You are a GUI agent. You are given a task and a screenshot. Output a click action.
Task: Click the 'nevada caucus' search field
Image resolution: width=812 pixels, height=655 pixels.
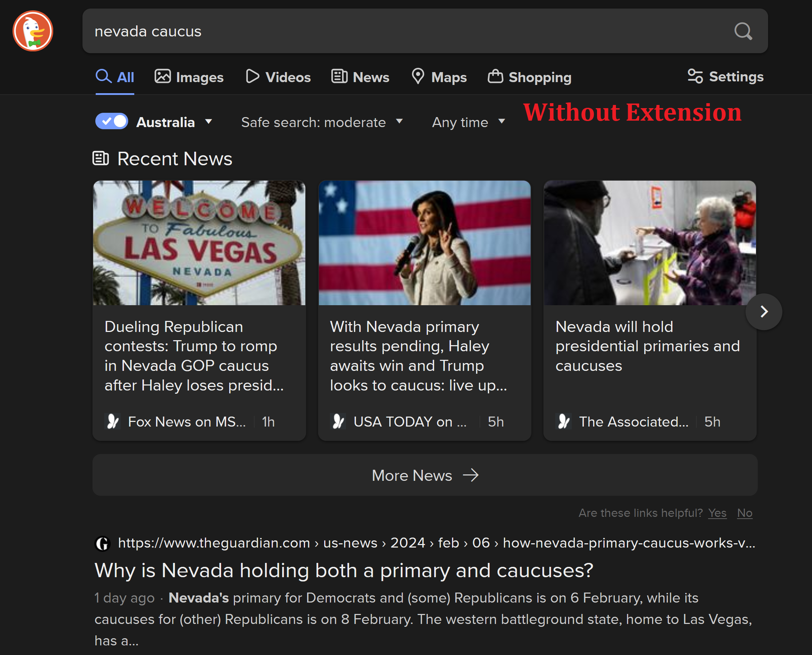(425, 31)
